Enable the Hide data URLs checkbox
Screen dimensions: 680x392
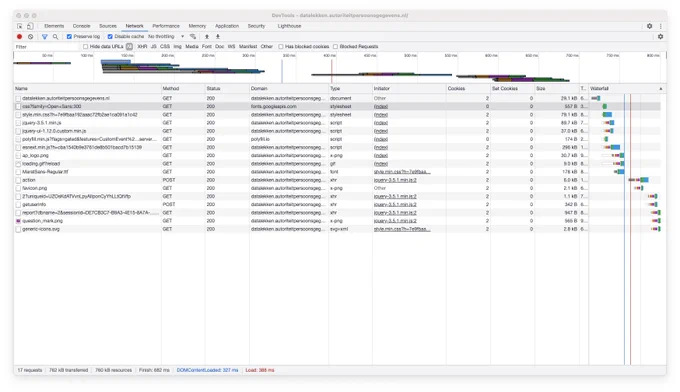click(85, 46)
